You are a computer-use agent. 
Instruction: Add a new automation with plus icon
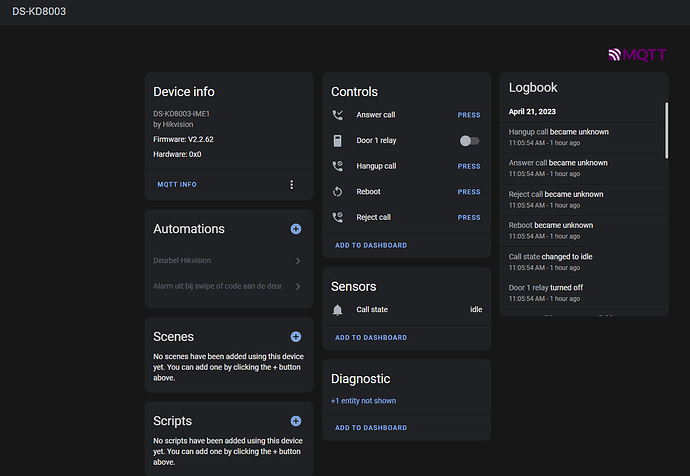296,229
